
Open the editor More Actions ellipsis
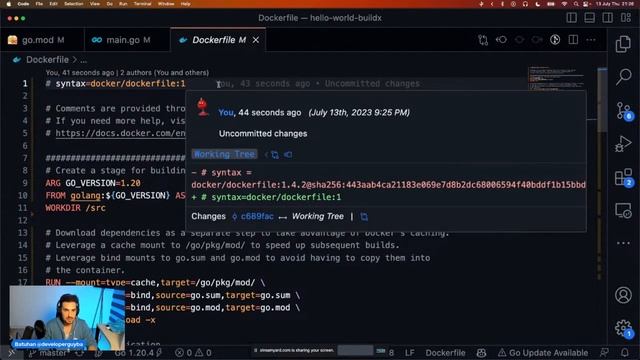591,40
